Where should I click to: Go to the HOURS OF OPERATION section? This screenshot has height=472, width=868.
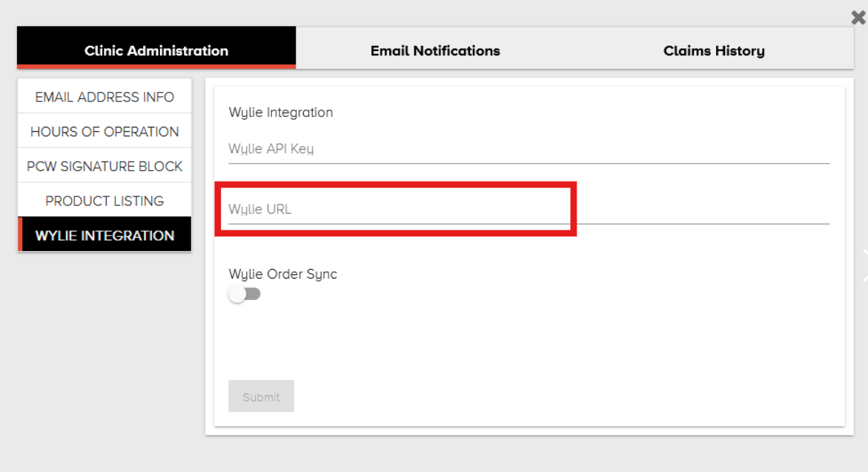pyautogui.click(x=105, y=132)
